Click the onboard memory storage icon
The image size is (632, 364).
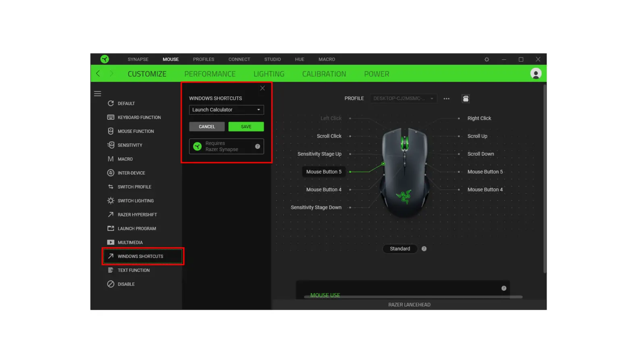(x=466, y=98)
